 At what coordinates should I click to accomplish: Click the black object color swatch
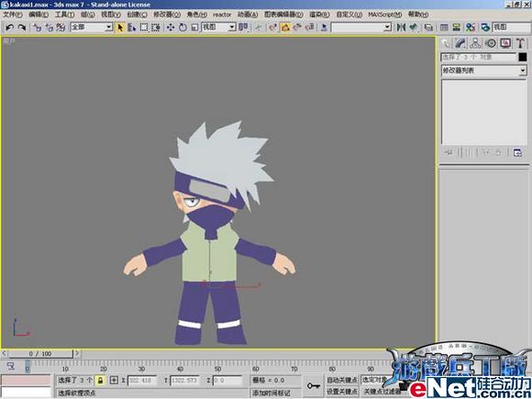point(523,58)
